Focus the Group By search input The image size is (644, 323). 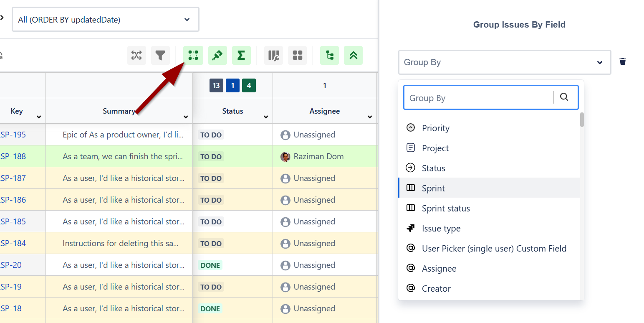[478, 98]
